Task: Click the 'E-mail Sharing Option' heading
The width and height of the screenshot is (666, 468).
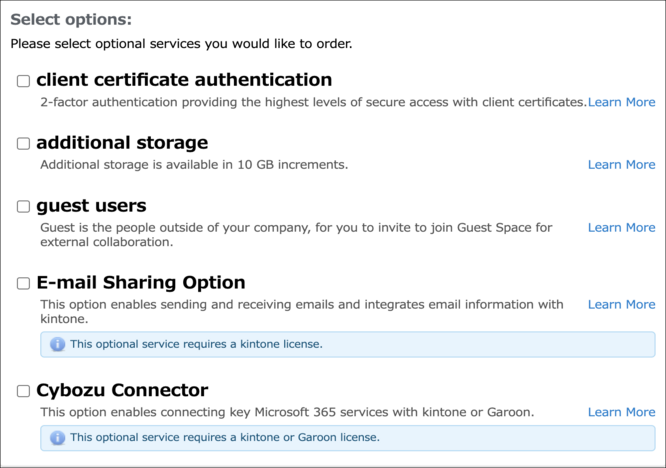Action: click(x=141, y=282)
